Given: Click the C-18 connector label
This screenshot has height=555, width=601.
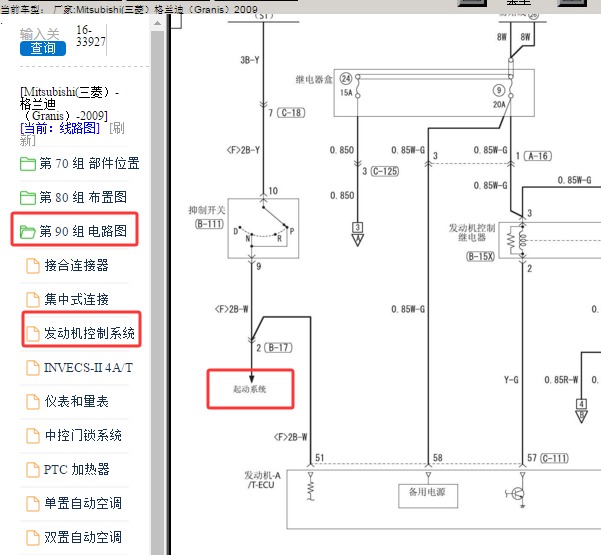Looking at the screenshot, I should (291, 113).
